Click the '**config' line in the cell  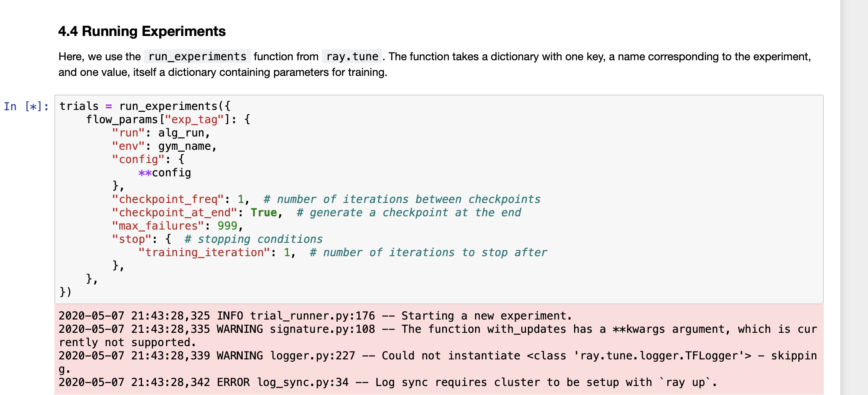pos(165,173)
